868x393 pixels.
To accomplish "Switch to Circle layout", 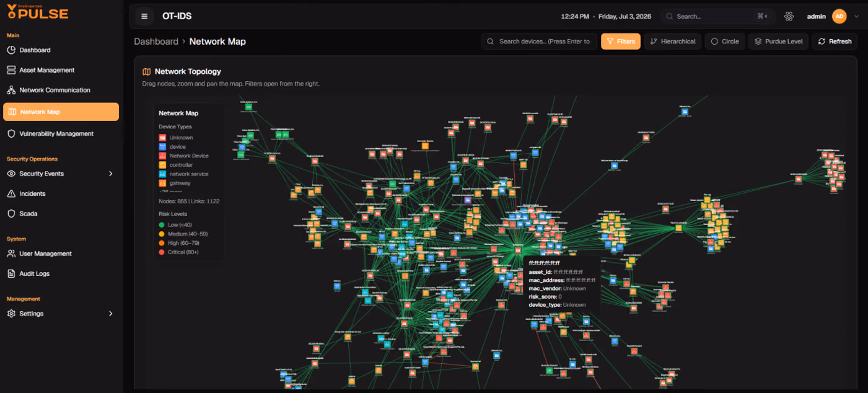I will [725, 41].
